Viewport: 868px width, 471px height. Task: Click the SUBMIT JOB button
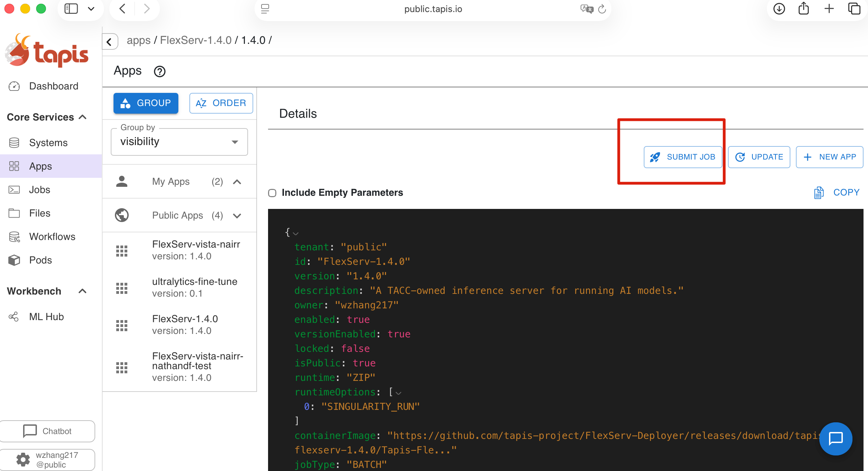click(x=683, y=157)
